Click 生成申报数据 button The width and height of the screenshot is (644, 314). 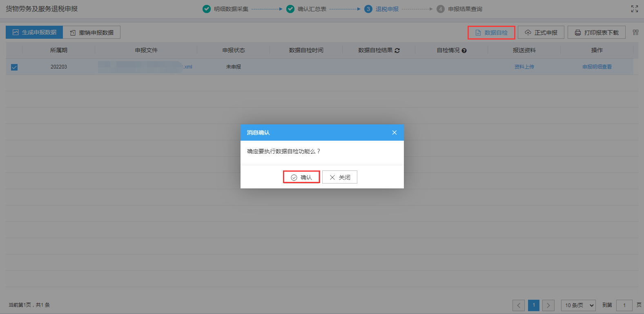click(x=34, y=32)
